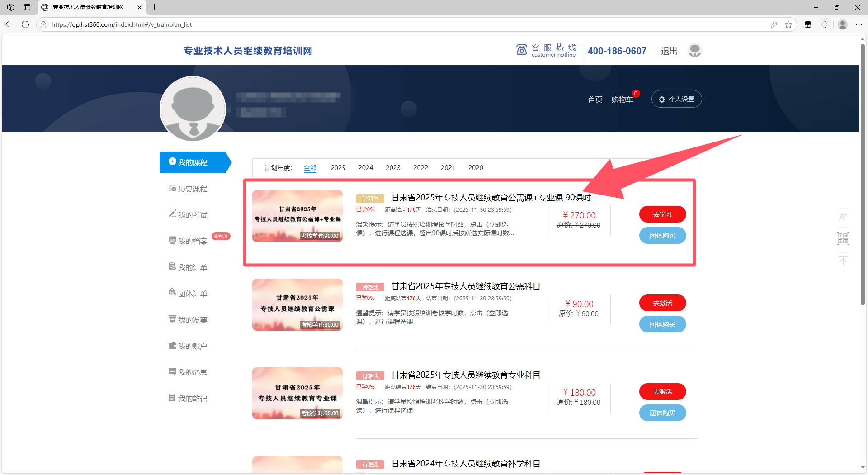Click the site logo 专业技术人员继续教育培训网
Screen dimensions: 868x475
(248, 51)
